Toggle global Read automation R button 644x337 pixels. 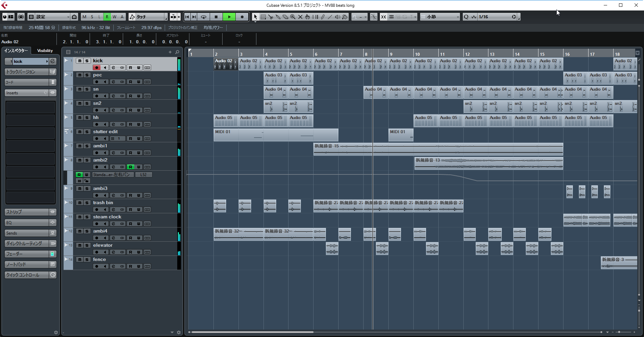tap(107, 17)
